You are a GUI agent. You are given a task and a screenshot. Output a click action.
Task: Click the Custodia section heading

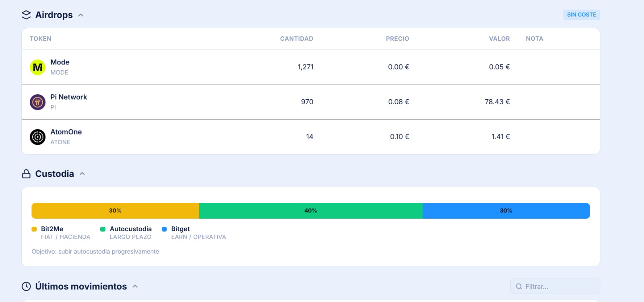click(x=55, y=174)
